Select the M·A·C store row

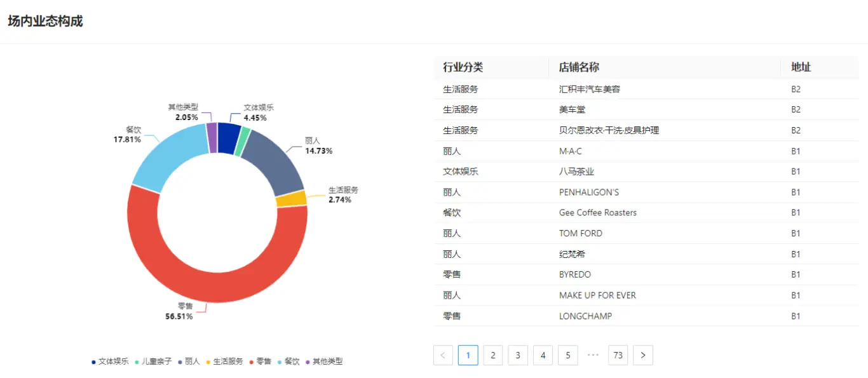tap(646, 151)
